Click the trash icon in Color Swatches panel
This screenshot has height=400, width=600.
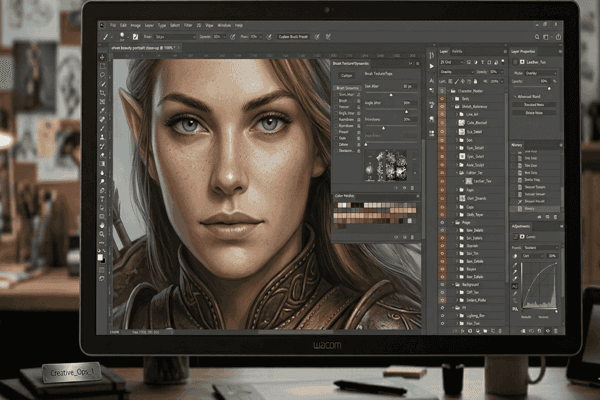pos(412,237)
